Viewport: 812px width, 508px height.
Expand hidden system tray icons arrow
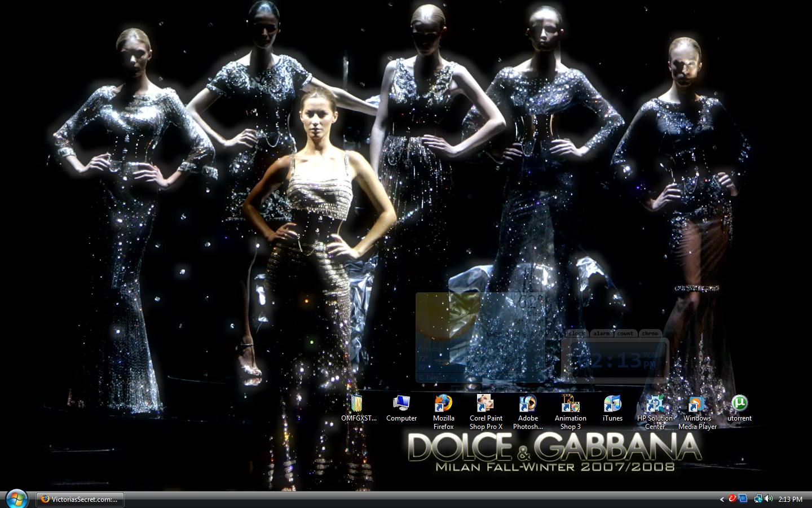point(722,499)
